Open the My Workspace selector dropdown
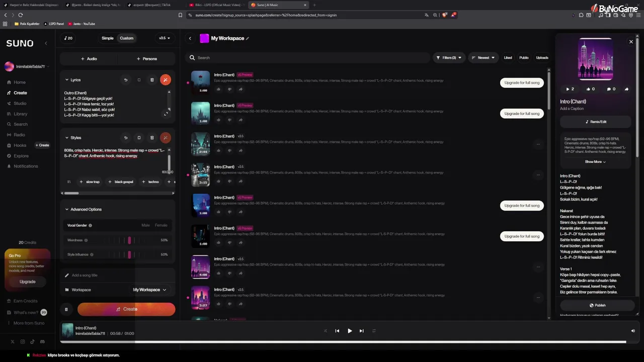 pyautogui.click(x=149, y=290)
